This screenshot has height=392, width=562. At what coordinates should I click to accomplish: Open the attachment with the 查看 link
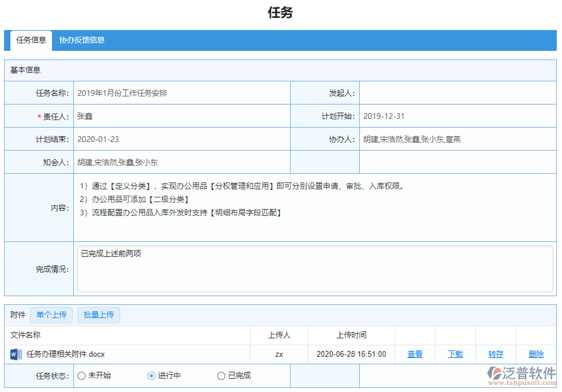pyautogui.click(x=415, y=354)
